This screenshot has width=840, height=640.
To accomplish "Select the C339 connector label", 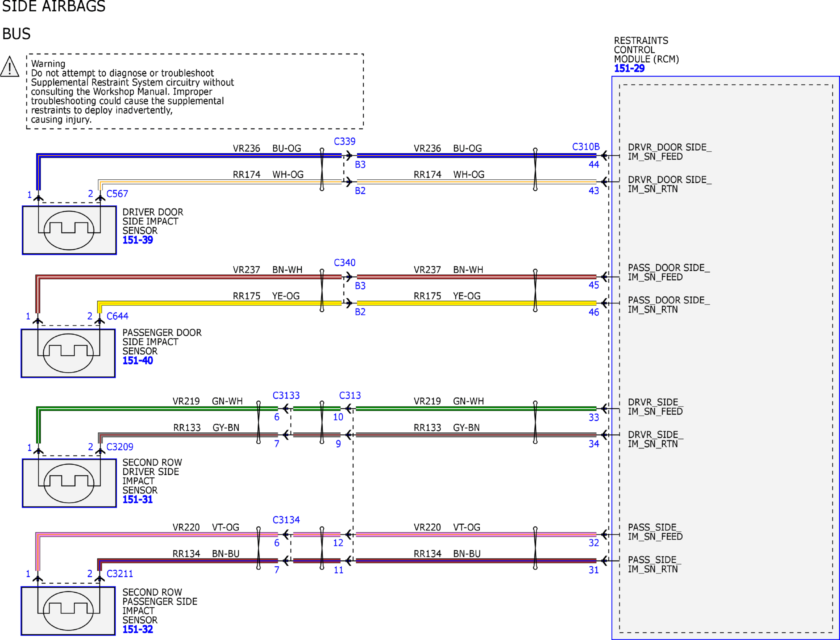I will coord(345,141).
